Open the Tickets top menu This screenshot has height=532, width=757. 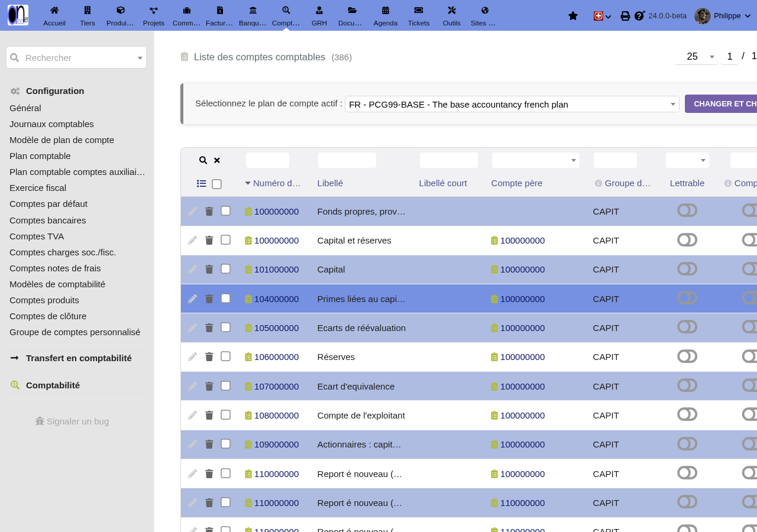point(419,16)
